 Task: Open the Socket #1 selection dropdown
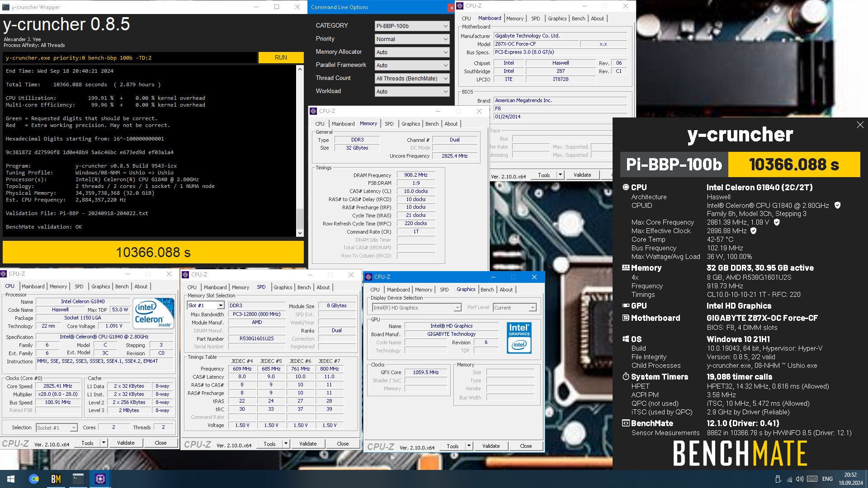point(57,427)
